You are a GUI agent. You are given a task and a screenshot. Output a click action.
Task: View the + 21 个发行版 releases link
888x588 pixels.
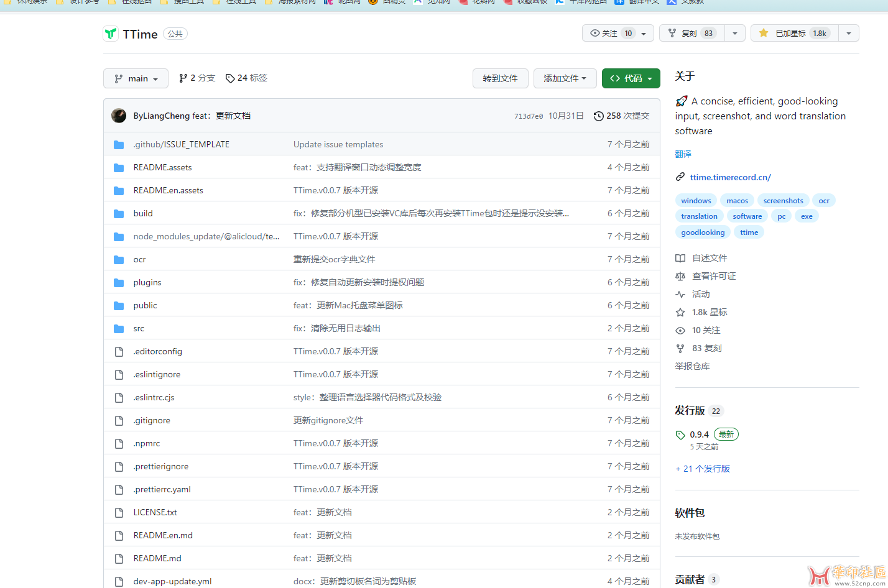703,469
